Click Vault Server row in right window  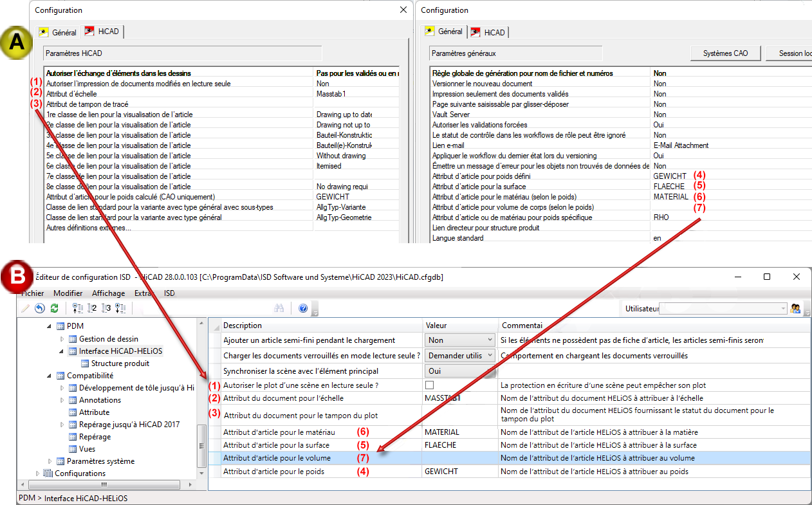tap(621, 115)
